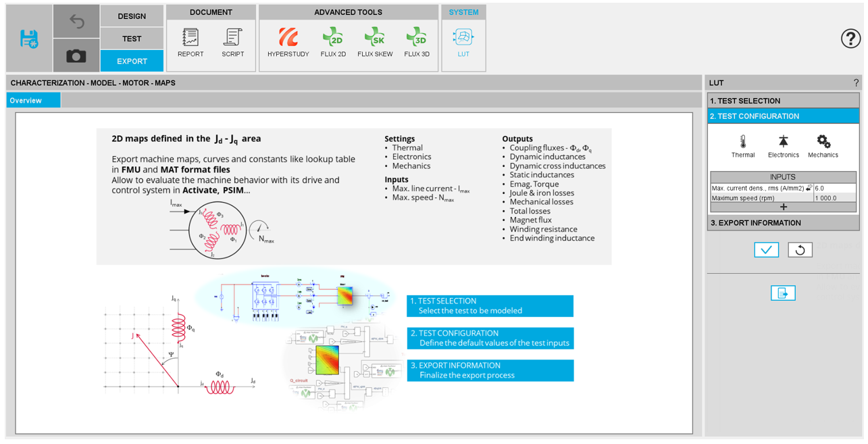Click the save project icon
The height and width of the screenshot is (444, 868).
click(29, 39)
